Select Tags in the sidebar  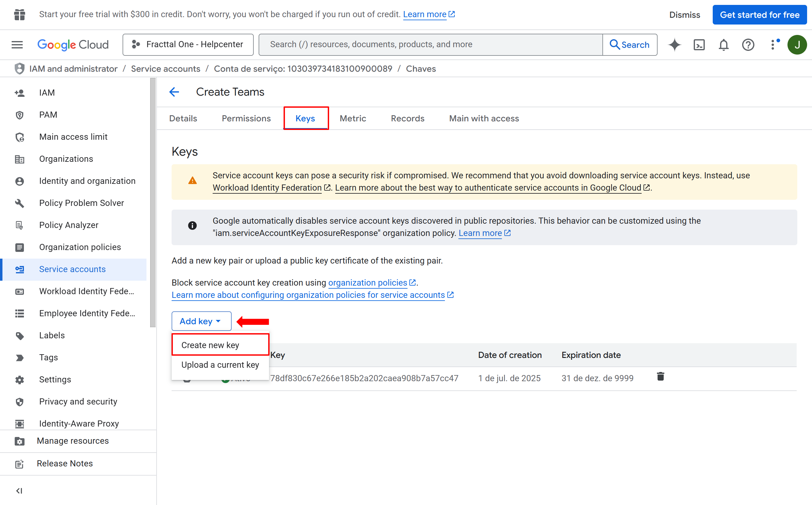(x=48, y=357)
